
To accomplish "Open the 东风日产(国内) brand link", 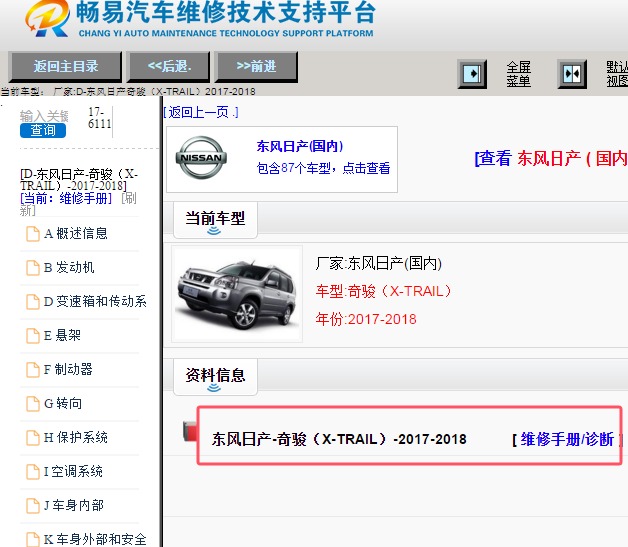I will coord(300,146).
